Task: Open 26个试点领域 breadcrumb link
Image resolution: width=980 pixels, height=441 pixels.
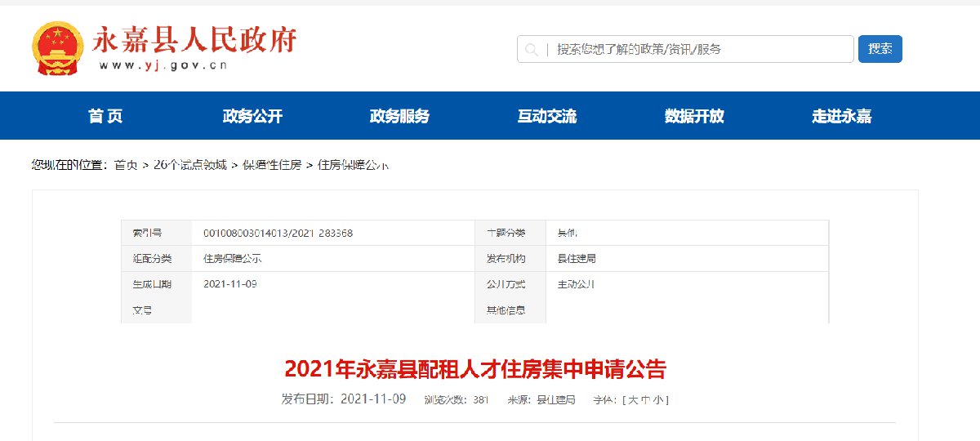Action: [189, 165]
